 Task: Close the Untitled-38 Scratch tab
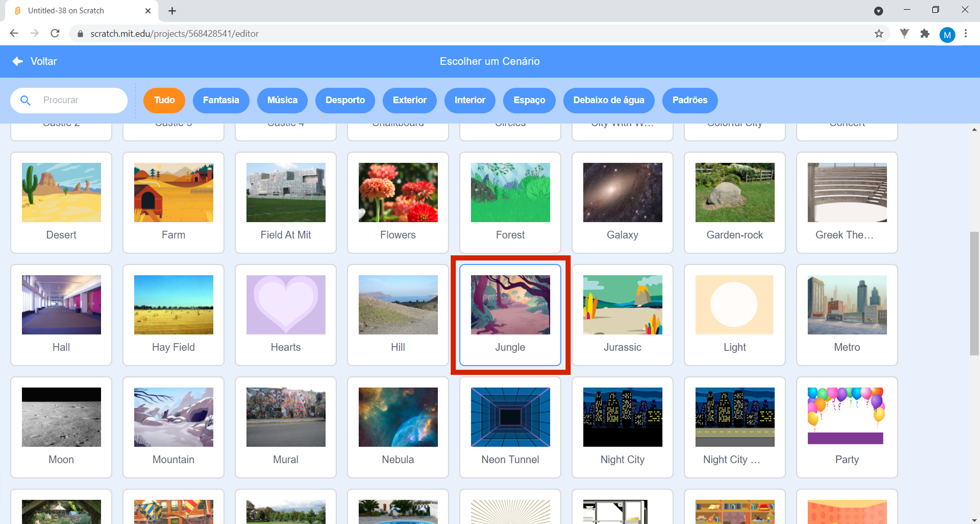(x=148, y=11)
